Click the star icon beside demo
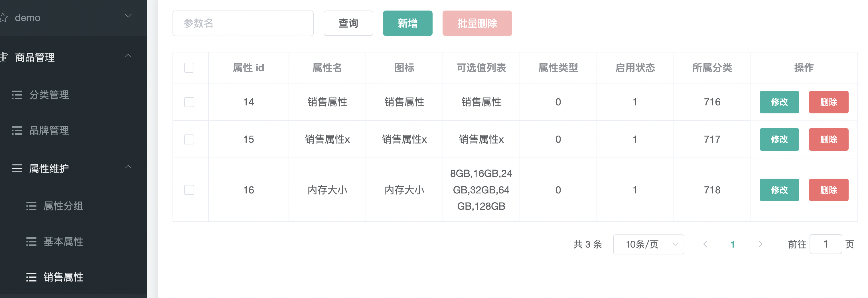The width and height of the screenshot is (868, 298). pos(3,17)
